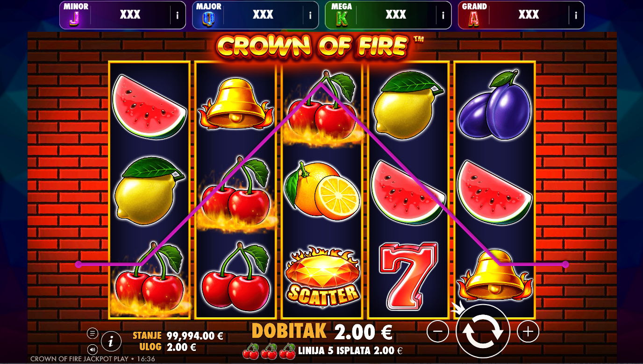
Task: Show info for the MEGA jackpot
Action: [x=443, y=15]
